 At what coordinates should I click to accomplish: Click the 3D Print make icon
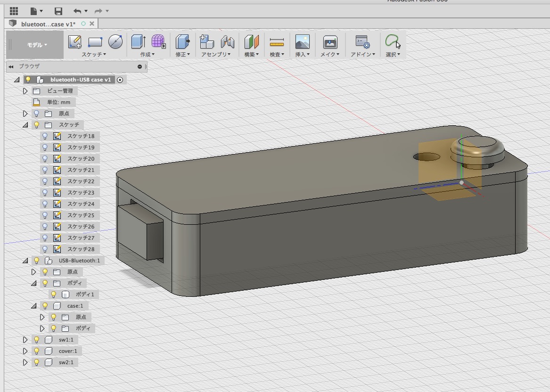coord(330,42)
